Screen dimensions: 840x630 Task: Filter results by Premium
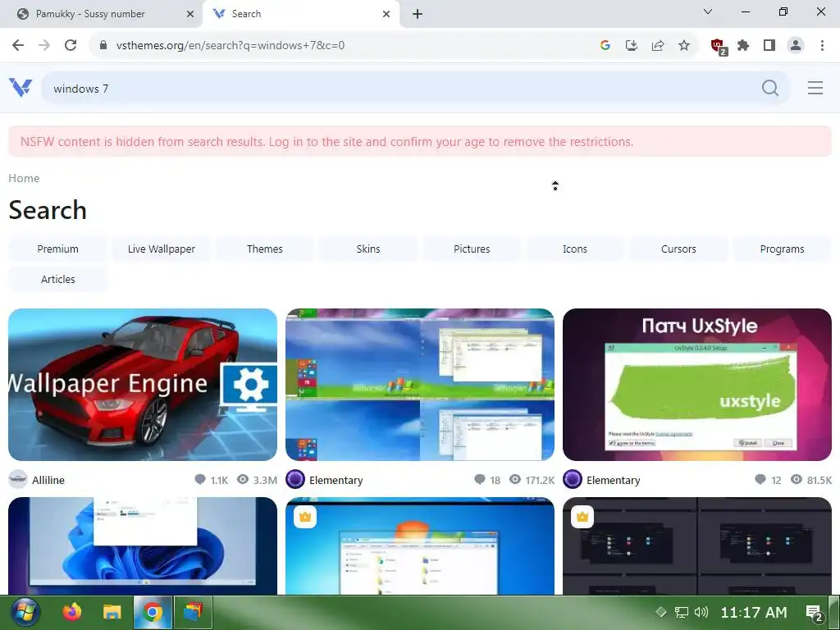coord(58,249)
